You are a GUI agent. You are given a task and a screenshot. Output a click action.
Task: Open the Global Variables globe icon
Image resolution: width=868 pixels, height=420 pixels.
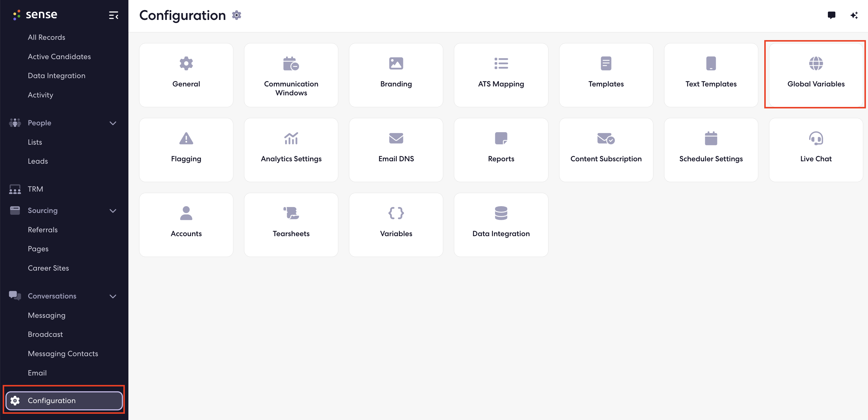click(816, 63)
